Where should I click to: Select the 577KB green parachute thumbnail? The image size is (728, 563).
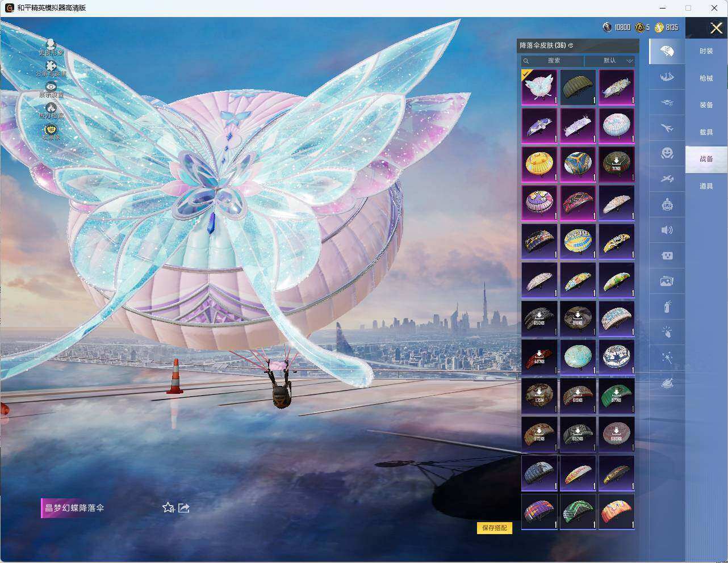[616, 396]
